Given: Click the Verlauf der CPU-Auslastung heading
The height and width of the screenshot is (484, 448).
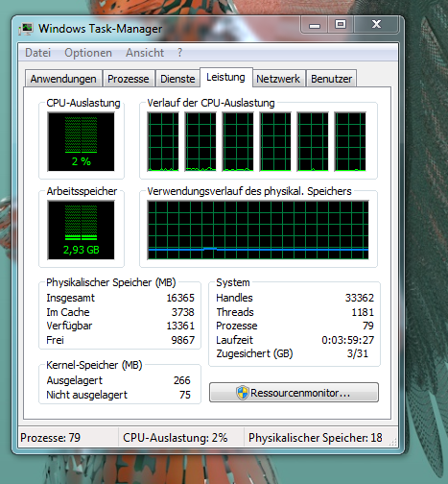Looking at the screenshot, I should pyautogui.click(x=211, y=103).
